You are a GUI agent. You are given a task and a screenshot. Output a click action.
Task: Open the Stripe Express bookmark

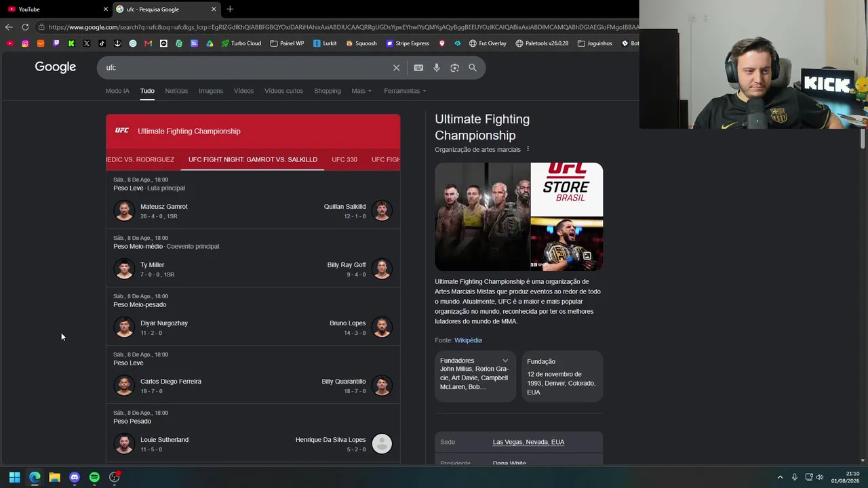point(408,43)
